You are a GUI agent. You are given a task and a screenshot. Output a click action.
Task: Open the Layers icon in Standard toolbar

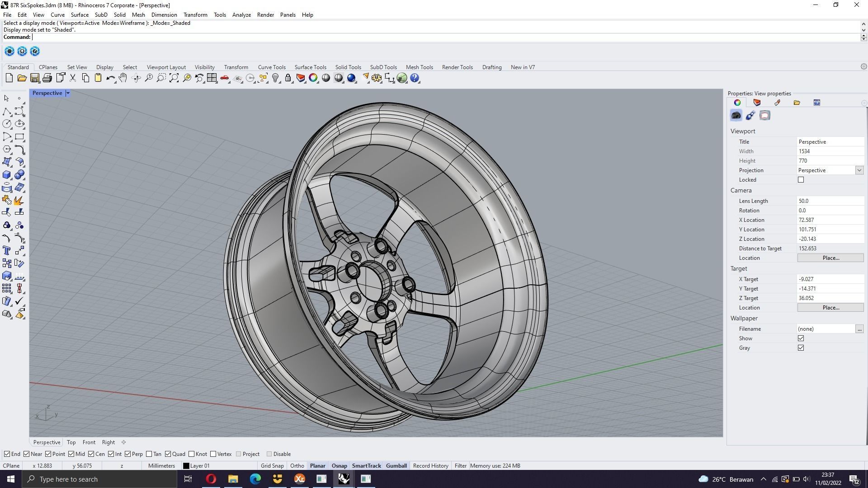301,78
